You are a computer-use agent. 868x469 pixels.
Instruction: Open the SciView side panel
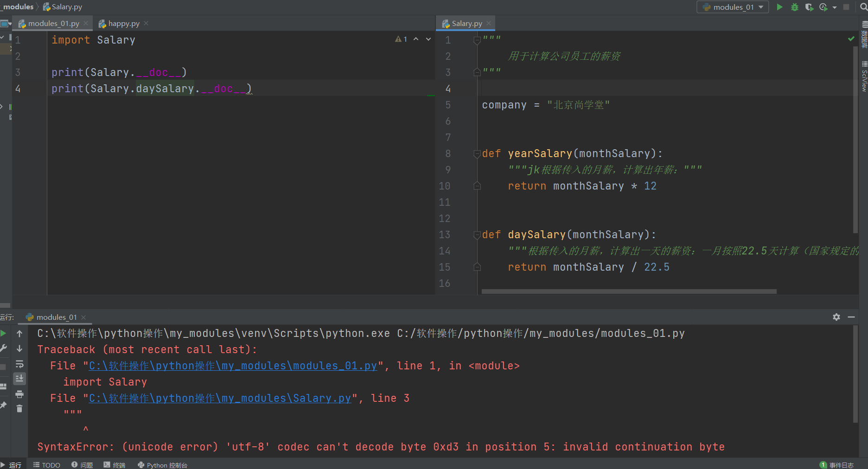[864, 76]
